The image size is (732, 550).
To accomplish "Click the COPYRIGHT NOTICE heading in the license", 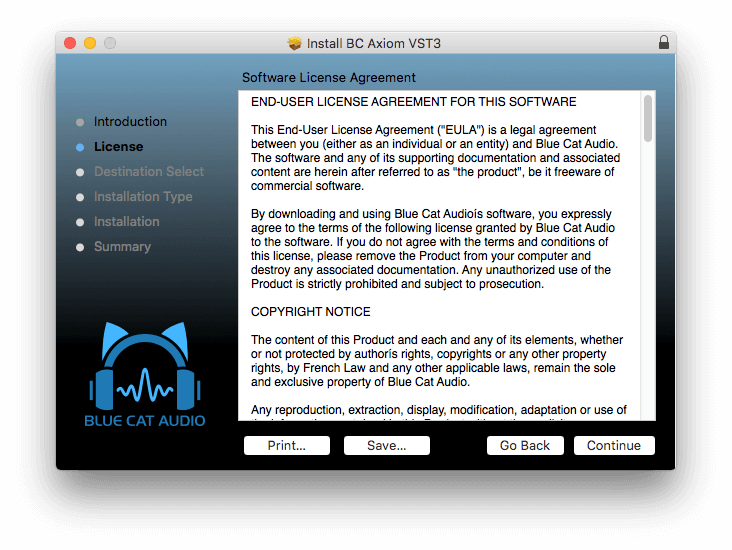I will click(310, 311).
